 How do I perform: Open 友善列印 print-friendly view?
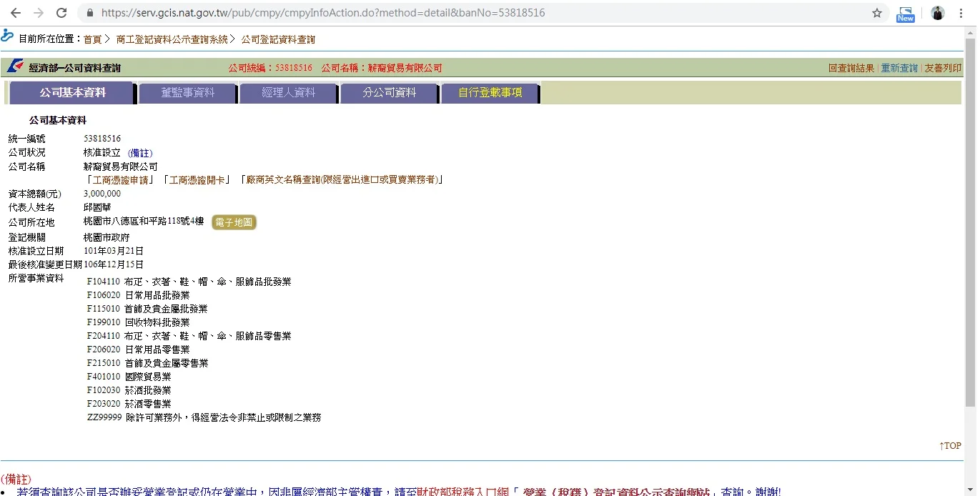[943, 69]
